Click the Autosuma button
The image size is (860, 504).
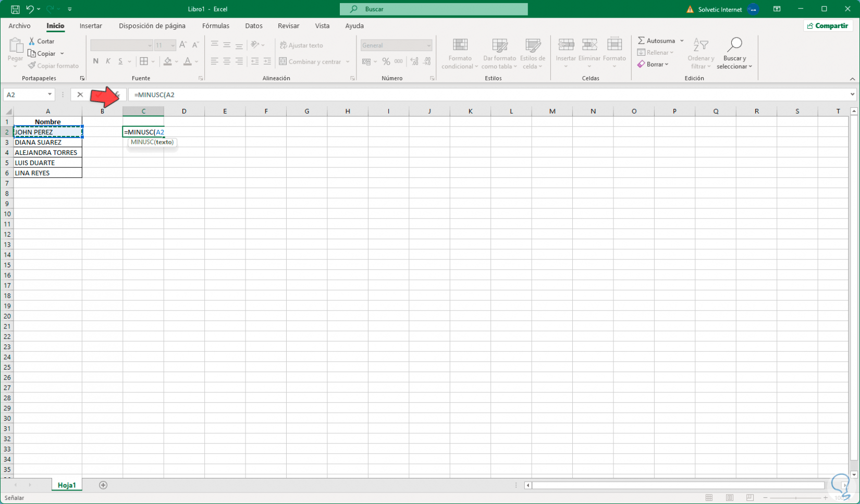pos(657,41)
